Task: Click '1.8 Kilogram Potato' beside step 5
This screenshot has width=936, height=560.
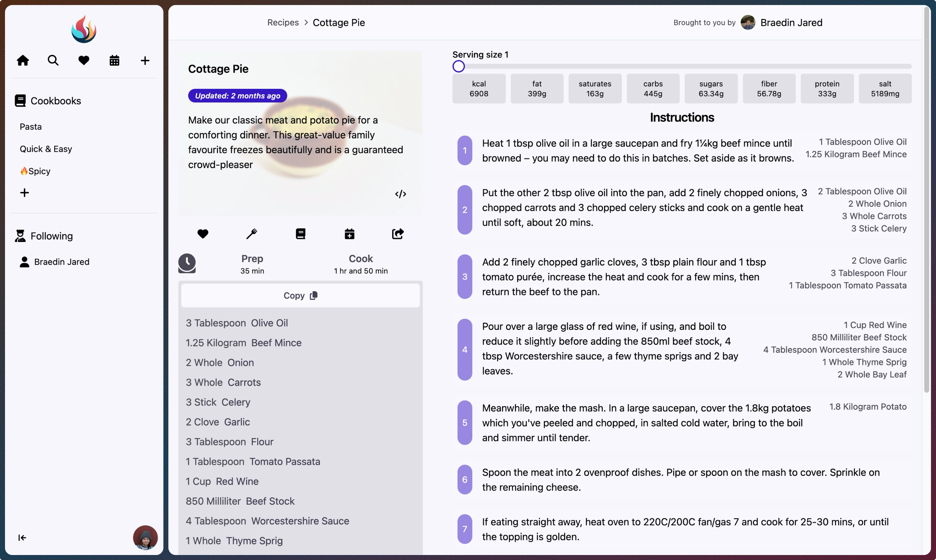Action: [x=868, y=406]
